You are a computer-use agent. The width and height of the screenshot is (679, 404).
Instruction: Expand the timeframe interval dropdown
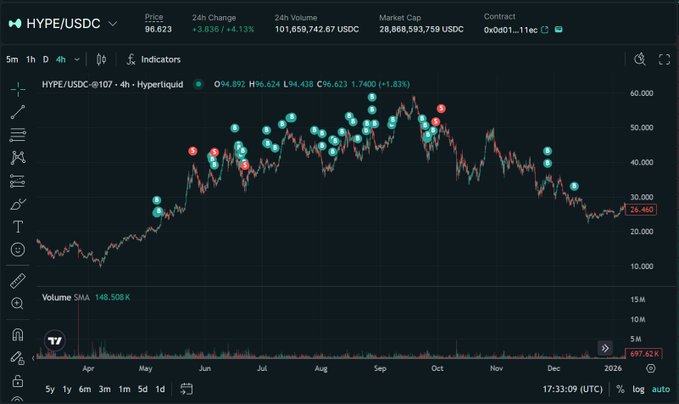[x=77, y=59]
